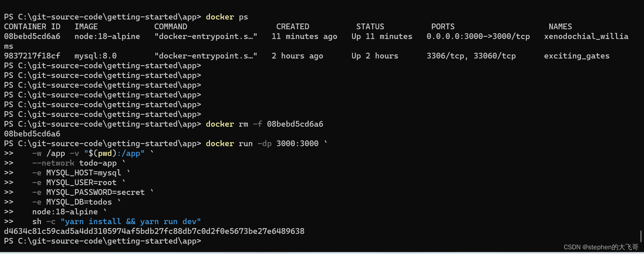Click the 'docker rm -f 08bebd5cd6a6' command
The height and width of the screenshot is (254, 644).
[265, 124]
